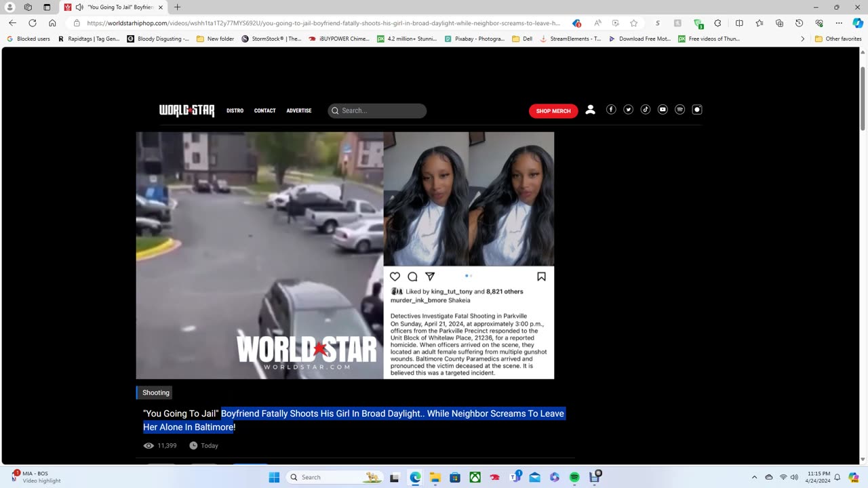Open the user account icon

(x=590, y=110)
